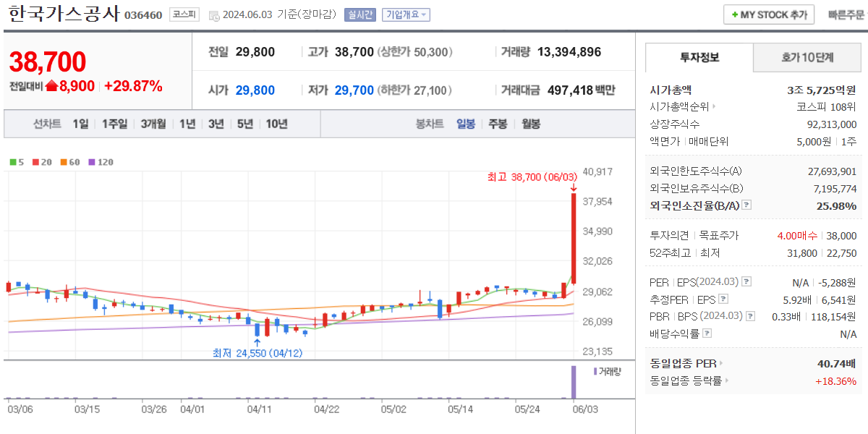The width and height of the screenshot is (868, 434).
Task: Click the tall red 06/03 candlestick
Action: tap(574, 237)
